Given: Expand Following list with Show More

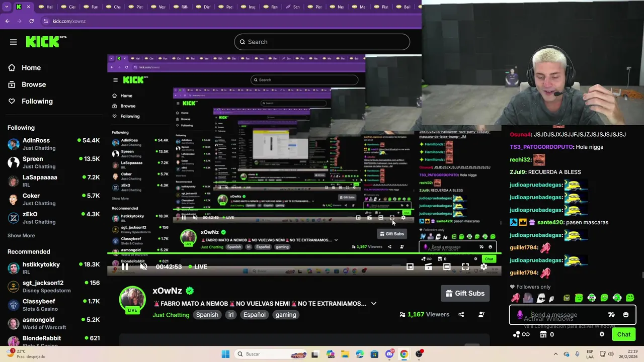Looking at the screenshot, I should [21, 235].
